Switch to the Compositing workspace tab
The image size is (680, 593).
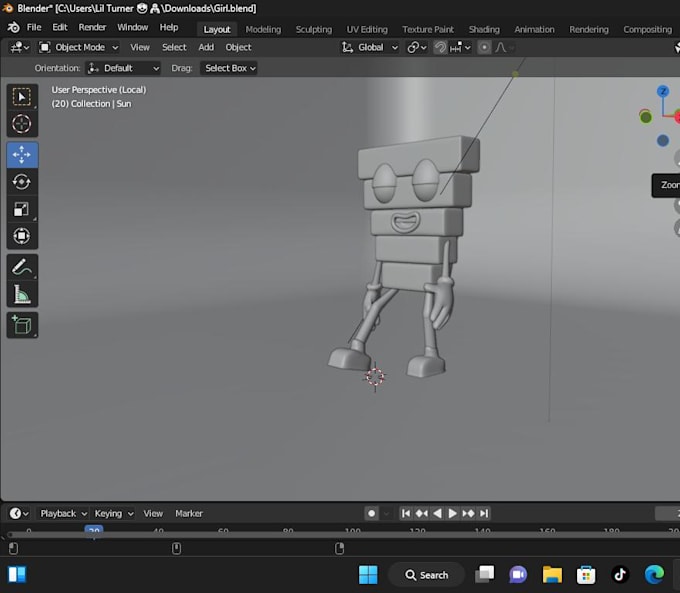(647, 29)
